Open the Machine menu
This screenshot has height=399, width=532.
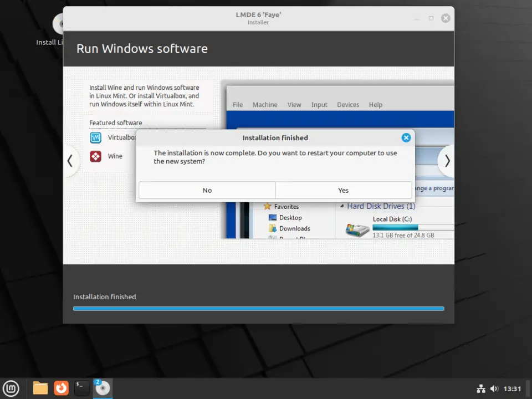tap(265, 104)
